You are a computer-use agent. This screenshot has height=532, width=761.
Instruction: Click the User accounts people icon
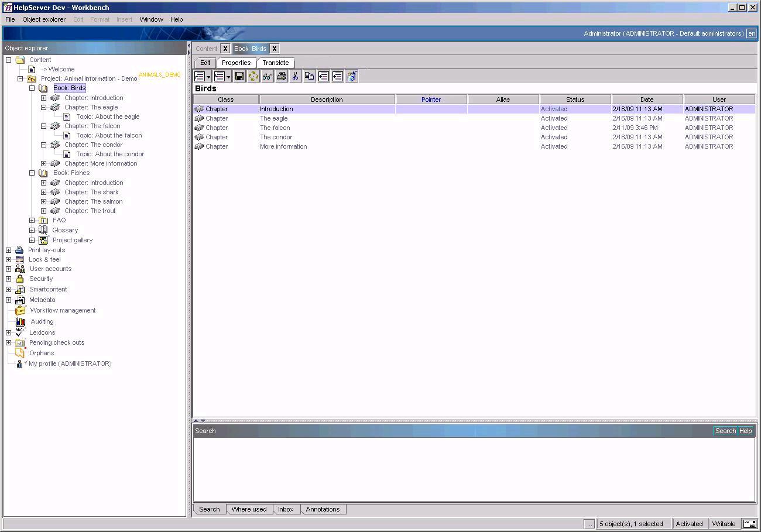(20, 269)
